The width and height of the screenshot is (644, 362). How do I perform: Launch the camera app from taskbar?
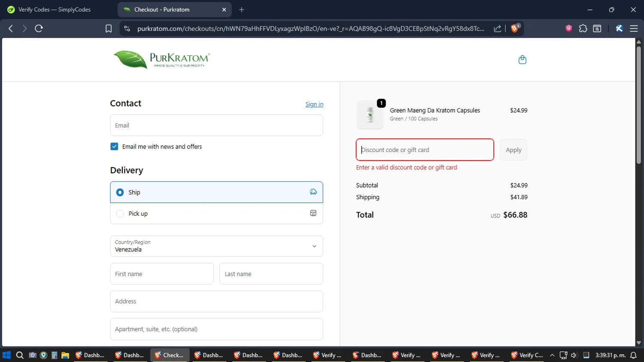click(x=32, y=355)
